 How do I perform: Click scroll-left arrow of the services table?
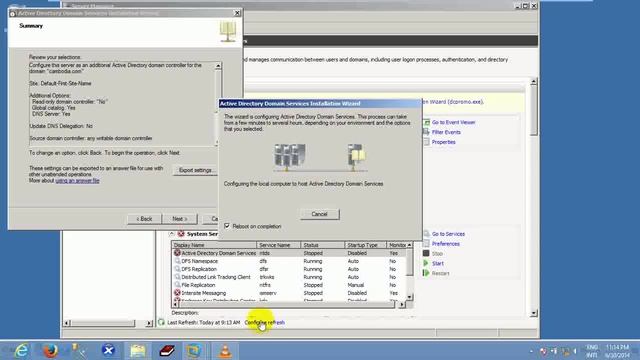(x=176, y=304)
